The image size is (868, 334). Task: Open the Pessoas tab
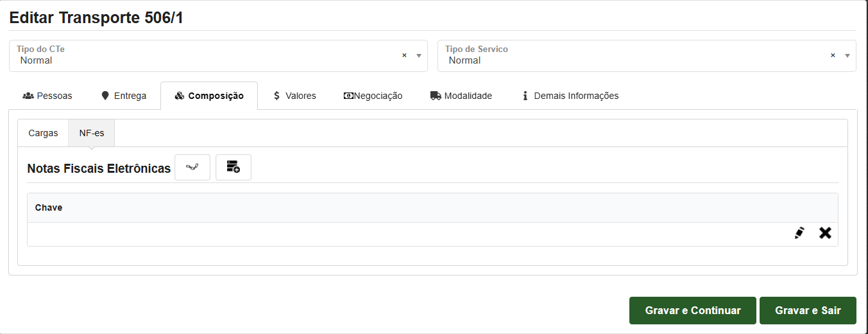[47, 96]
